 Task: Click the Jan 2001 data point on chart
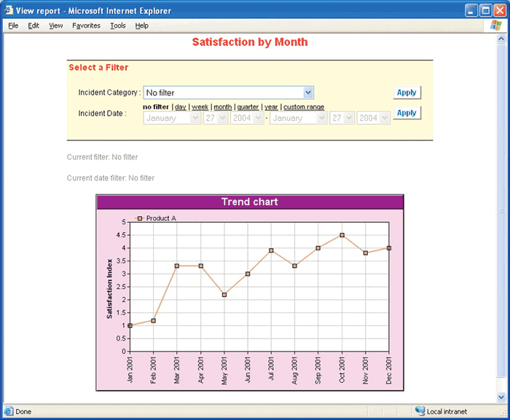(x=130, y=325)
